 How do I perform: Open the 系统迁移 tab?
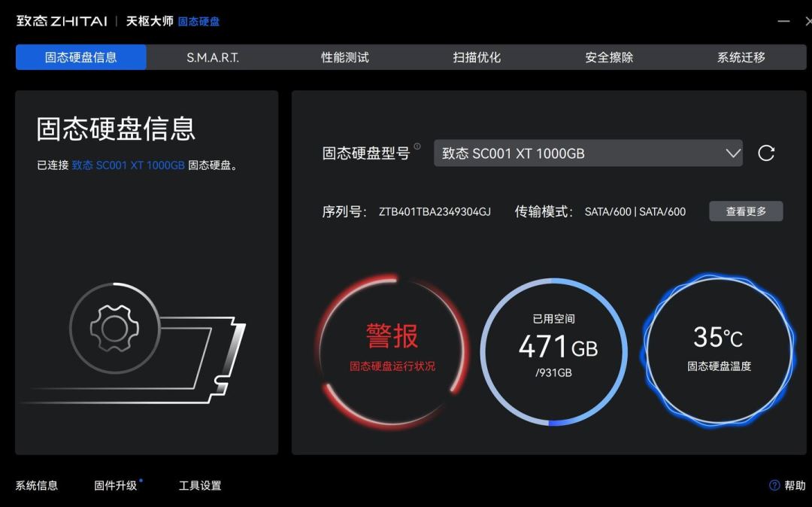point(741,57)
